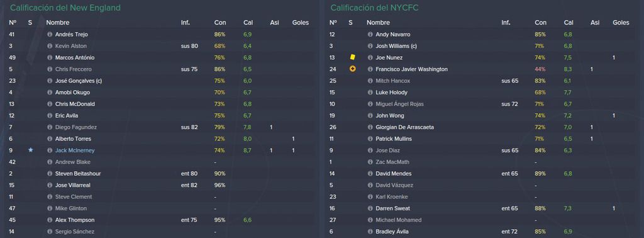Click yellow card icon on Joe Nunez row

point(352,57)
